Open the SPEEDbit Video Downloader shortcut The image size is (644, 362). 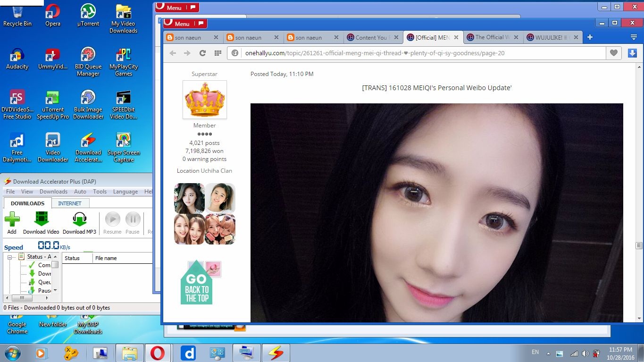(124, 105)
